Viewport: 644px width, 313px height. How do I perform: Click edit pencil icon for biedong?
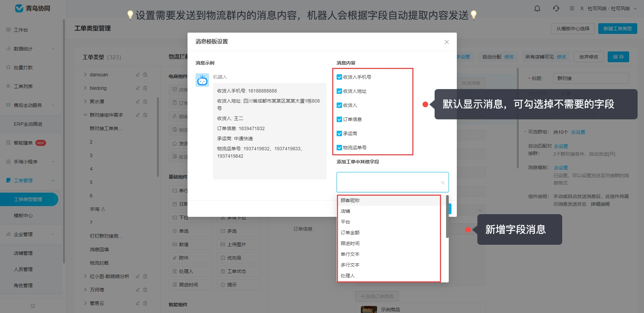137,88
